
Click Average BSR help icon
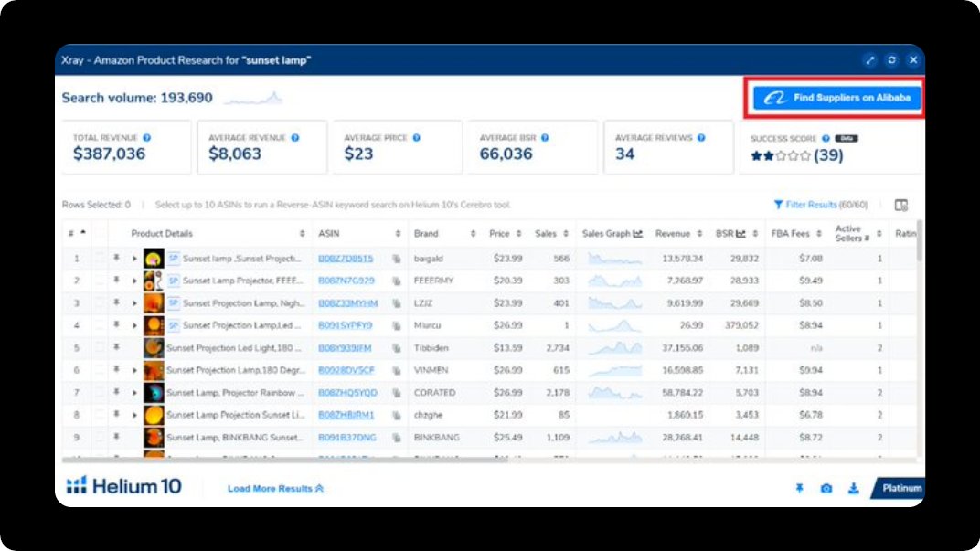point(545,137)
